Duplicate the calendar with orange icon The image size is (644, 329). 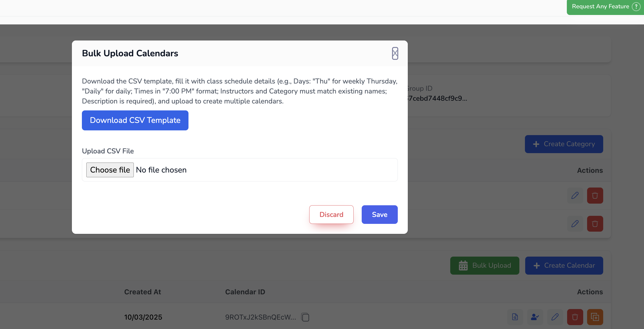[x=595, y=317]
